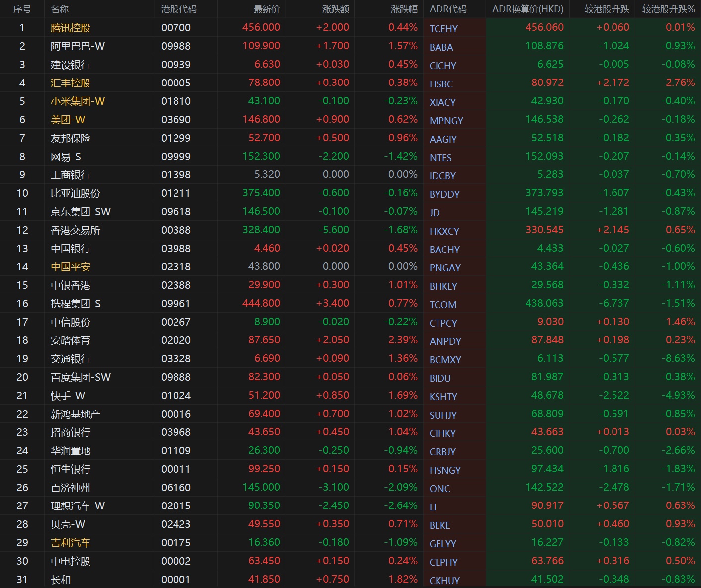Image resolution: width=701 pixels, height=588 pixels.
Task: Click the BEKE ADR code
Action: coord(439,525)
